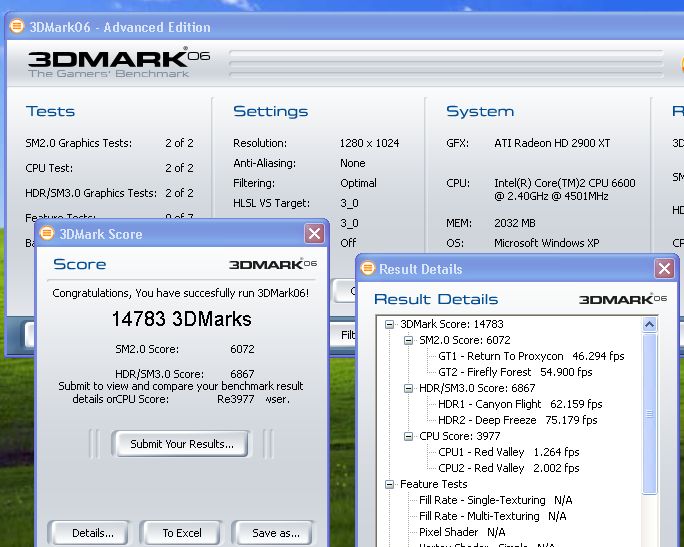The height and width of the screenshot is (547, 684).
Task: Click the Result Details vertical scrollbar thumb
Action: (x=650, y=414)
